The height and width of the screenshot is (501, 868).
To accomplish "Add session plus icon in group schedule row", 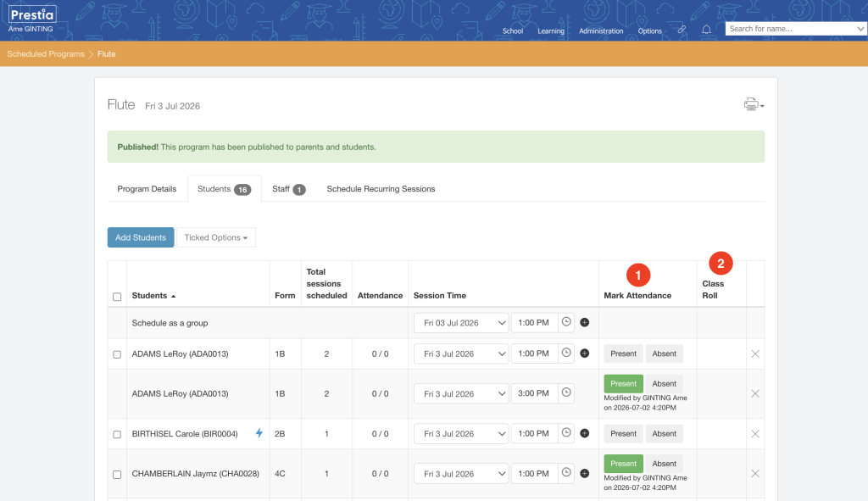I will pyautogui.click(x=585, y=322).
